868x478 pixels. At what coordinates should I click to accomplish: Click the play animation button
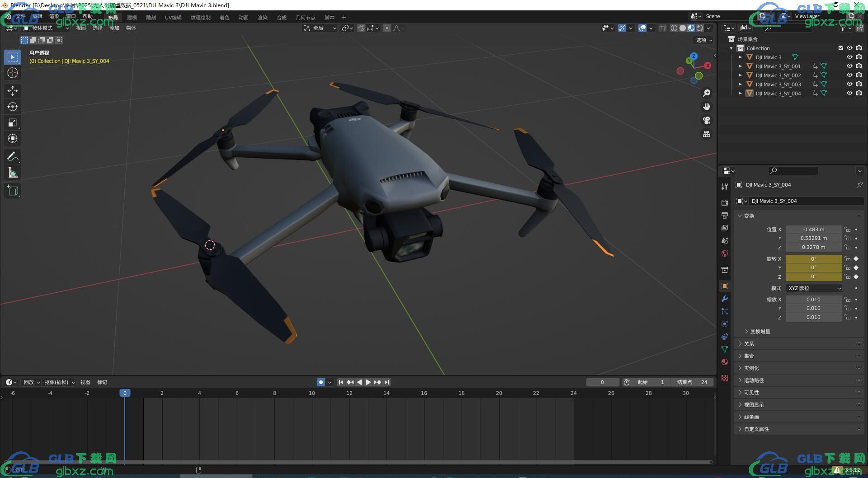(x=368, y=382)
